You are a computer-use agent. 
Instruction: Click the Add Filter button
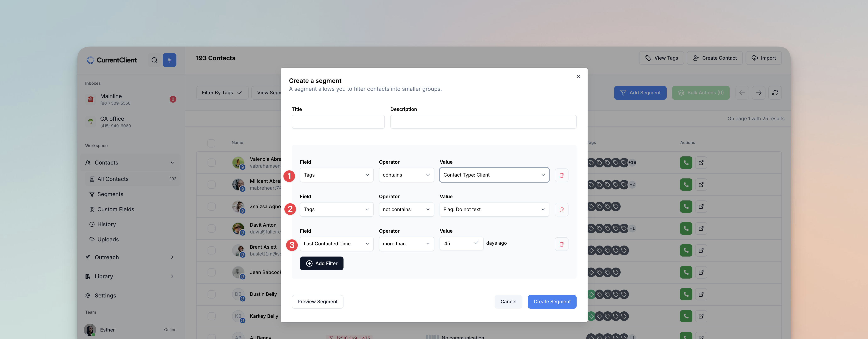pos(322,263)
